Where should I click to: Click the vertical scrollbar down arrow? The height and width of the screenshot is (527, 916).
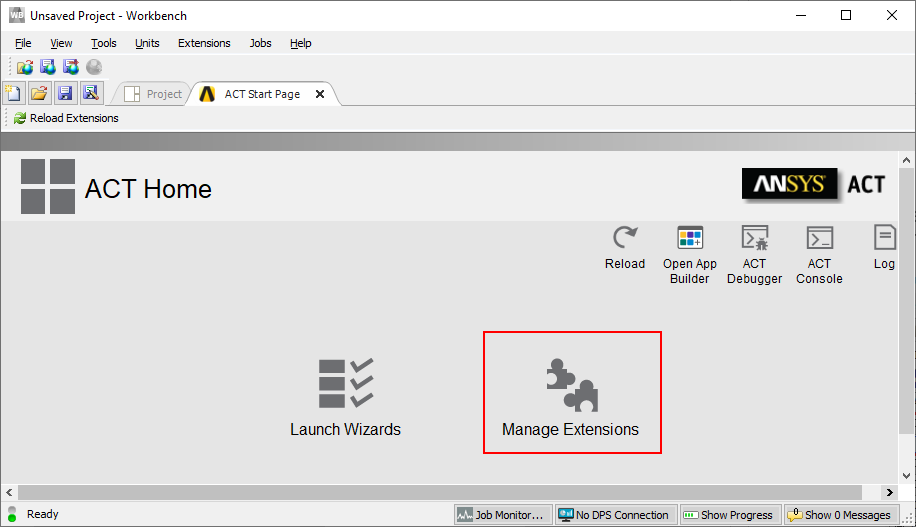(x=906, y=476)
